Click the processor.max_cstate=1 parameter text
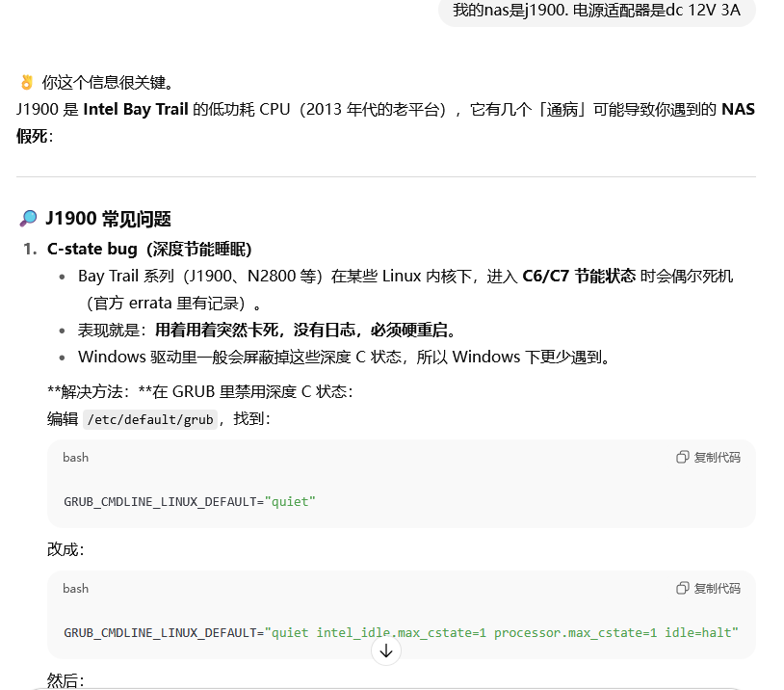 pos(575,633)
